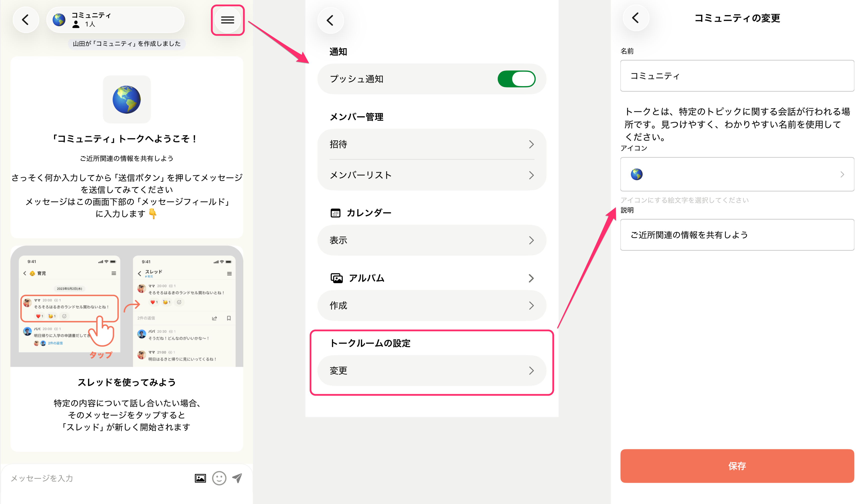Viewport: 864px width, 504px height.
Task: Tap the chevron in the アイコン selector
Action: pyautogui.click(x=843, y=174)
